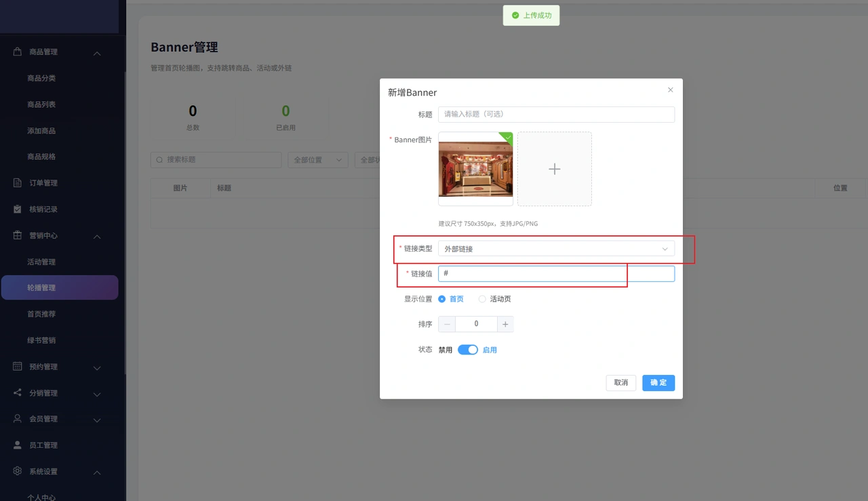This screenshot has height=501, width=868.
Task: Click the 预约管理 calendar icon
Action: coord(18,367)
